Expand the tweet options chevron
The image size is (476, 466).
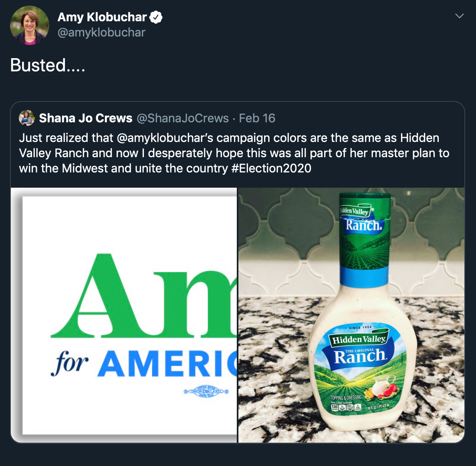pos(460,16)
